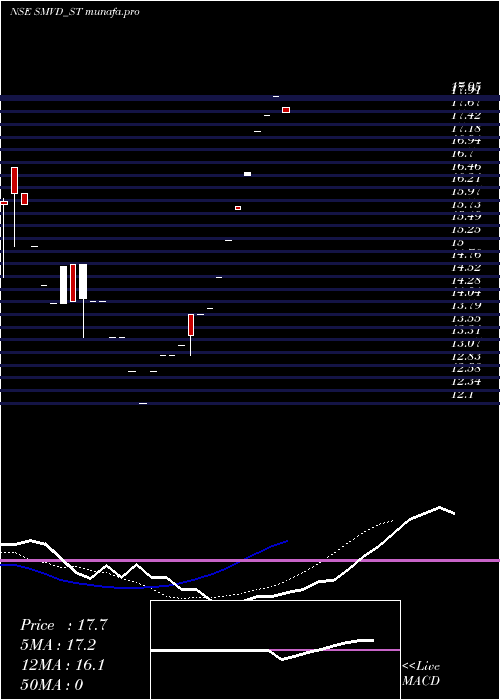500x700 pixels.
Task: Click the 12.34 price axis label
Action: (x=466, y=381)
